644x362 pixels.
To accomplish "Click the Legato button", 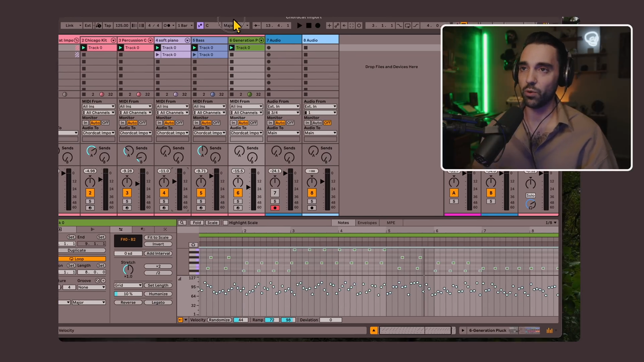I will pos(158,302).
